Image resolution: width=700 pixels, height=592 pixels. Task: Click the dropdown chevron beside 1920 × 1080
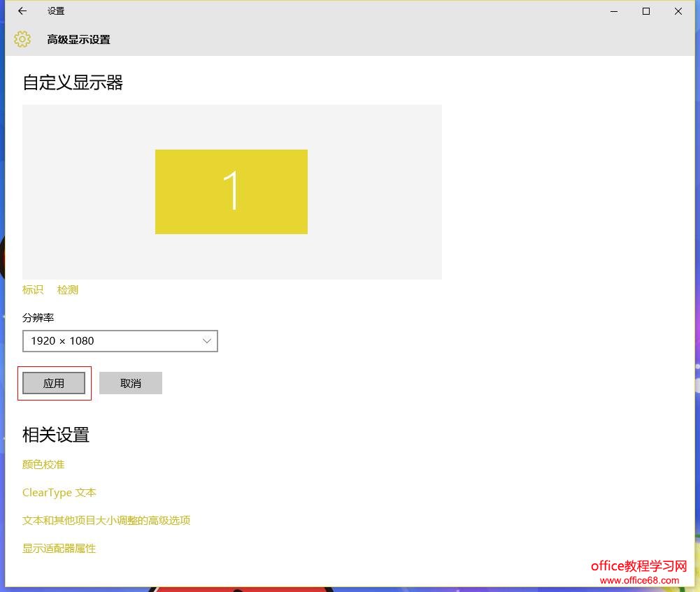coord(206,340)
